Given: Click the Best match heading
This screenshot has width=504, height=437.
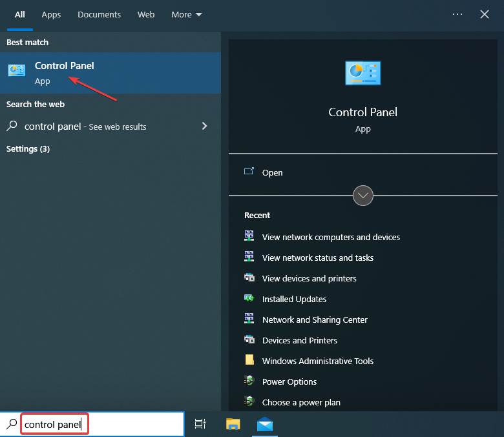Looking at the screenshot, I should [27, 43].
